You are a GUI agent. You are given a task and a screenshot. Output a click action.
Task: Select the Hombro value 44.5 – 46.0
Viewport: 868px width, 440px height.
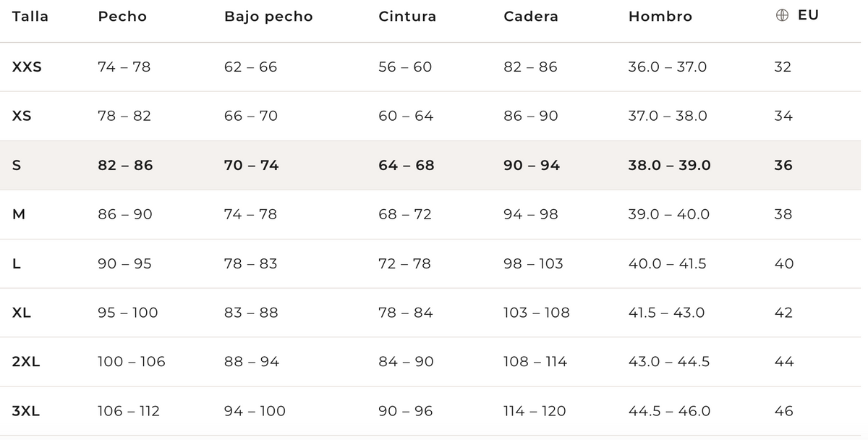click(669, 411)
